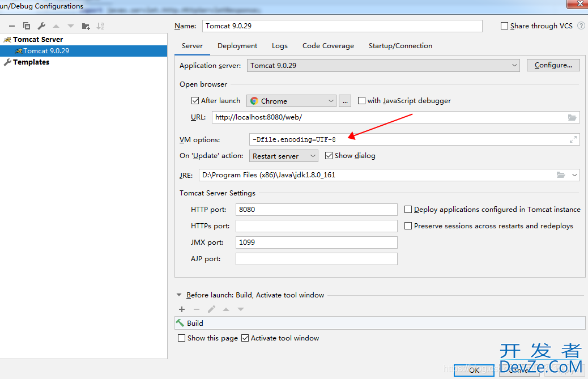Switch to Logs tab
Screen dimensions: 588x379
tap(280, 46)
